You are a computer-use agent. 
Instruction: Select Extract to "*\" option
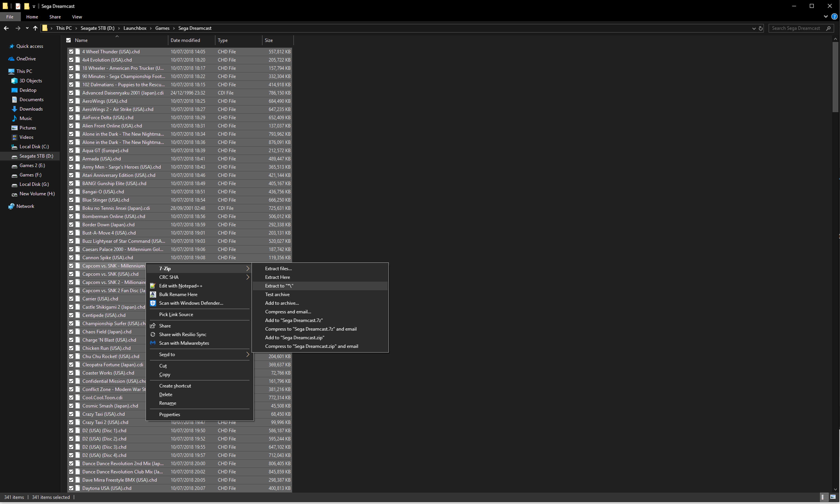point(320,286)
